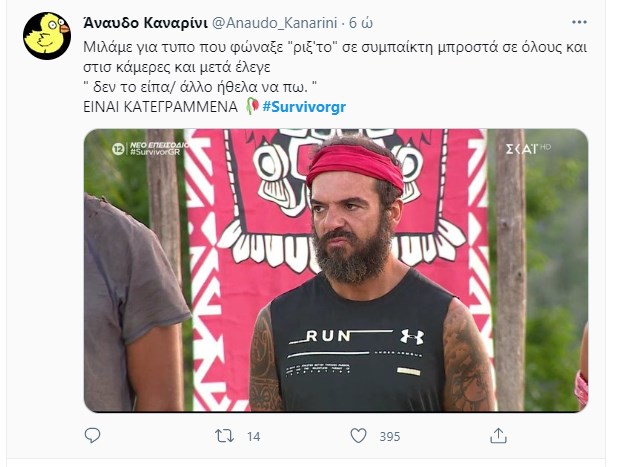Click the reply speech bubble icon
Viewport: 632px width, 467px height.
pos(92,436)
